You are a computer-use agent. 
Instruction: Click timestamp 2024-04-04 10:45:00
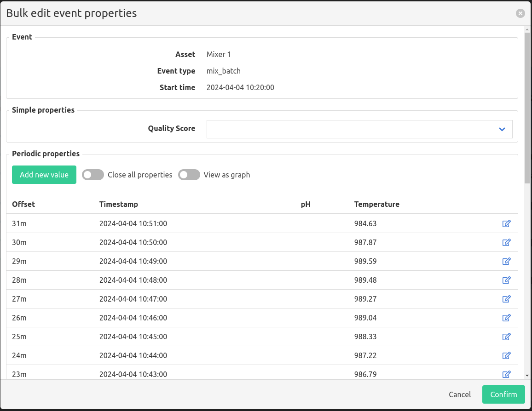tap(133, 337)
